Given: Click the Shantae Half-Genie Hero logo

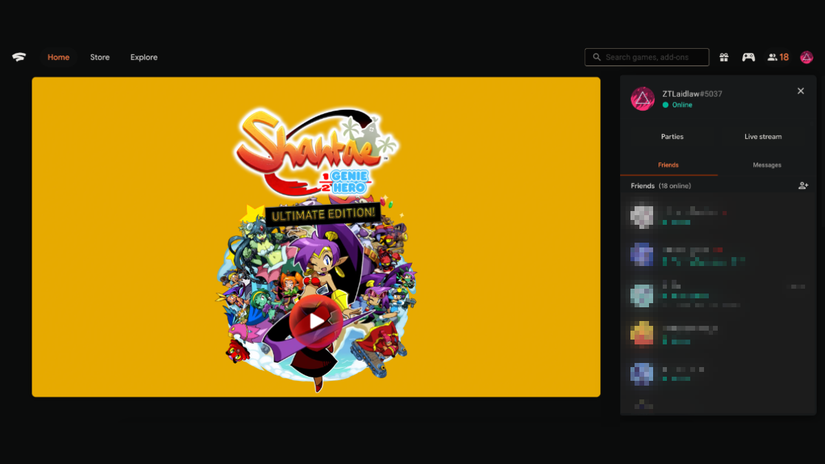Looking at the screenshot, I should pyautogui.click(x=316, y=152).
